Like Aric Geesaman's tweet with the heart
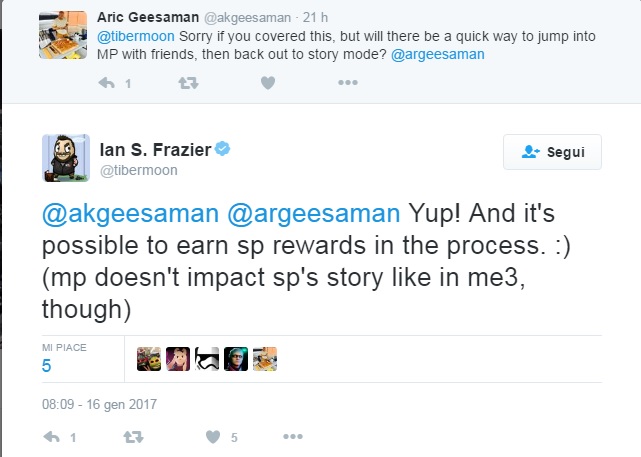This screenshot has height=457, width=641. [x=268, y=84]
